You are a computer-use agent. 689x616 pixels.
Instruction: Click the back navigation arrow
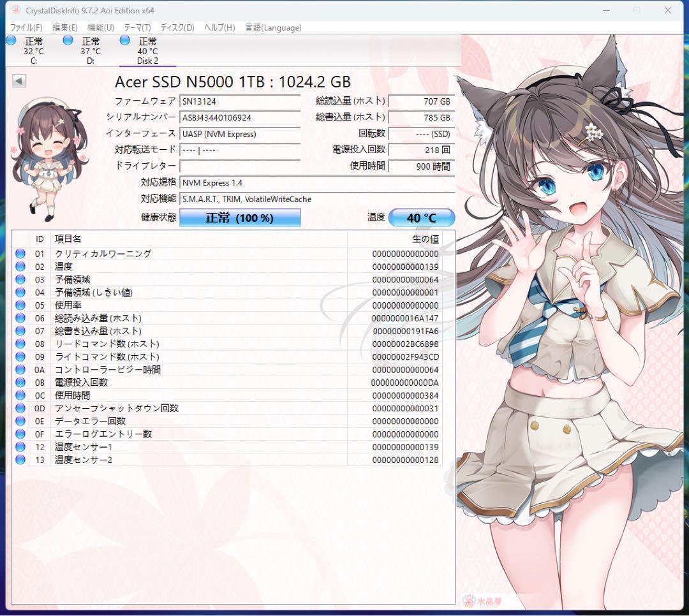(19, 81)
